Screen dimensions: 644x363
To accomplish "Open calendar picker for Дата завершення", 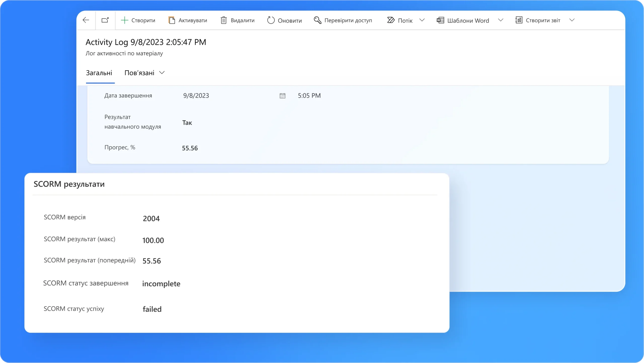I will [282, 96].
